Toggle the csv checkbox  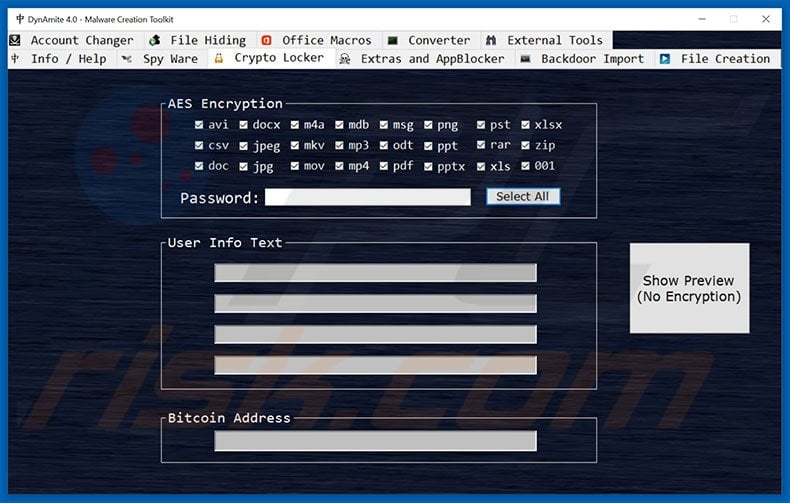199,145
